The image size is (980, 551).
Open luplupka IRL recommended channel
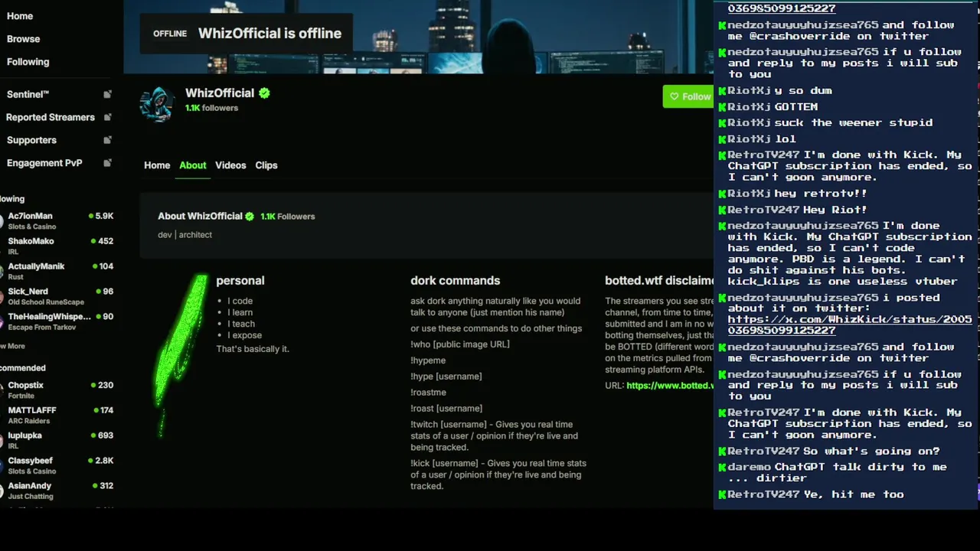pyautogui.click(x=58, y=440)
